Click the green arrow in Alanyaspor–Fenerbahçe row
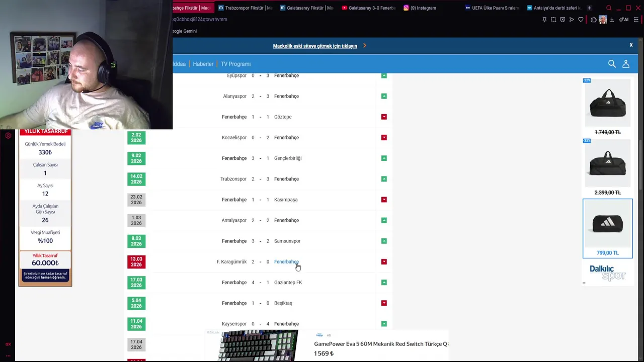Image resolution: width=644 pixels, height=362 pixels. coord(384,96)
